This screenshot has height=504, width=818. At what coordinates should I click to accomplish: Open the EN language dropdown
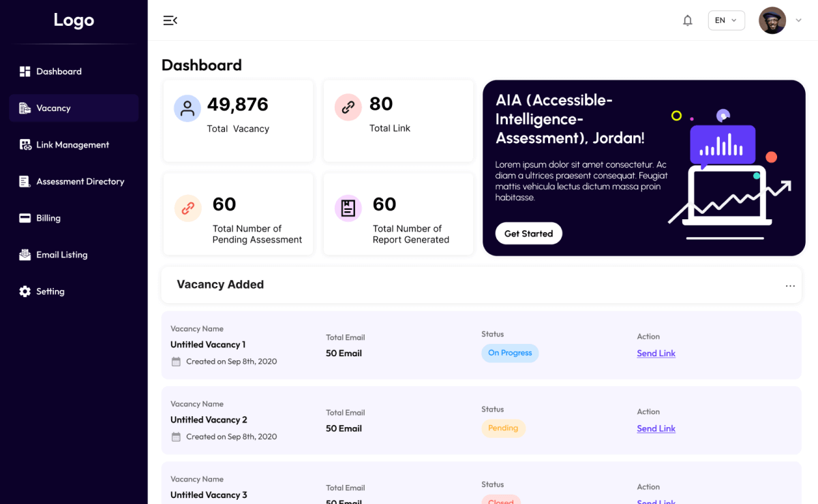click(726, 20)
